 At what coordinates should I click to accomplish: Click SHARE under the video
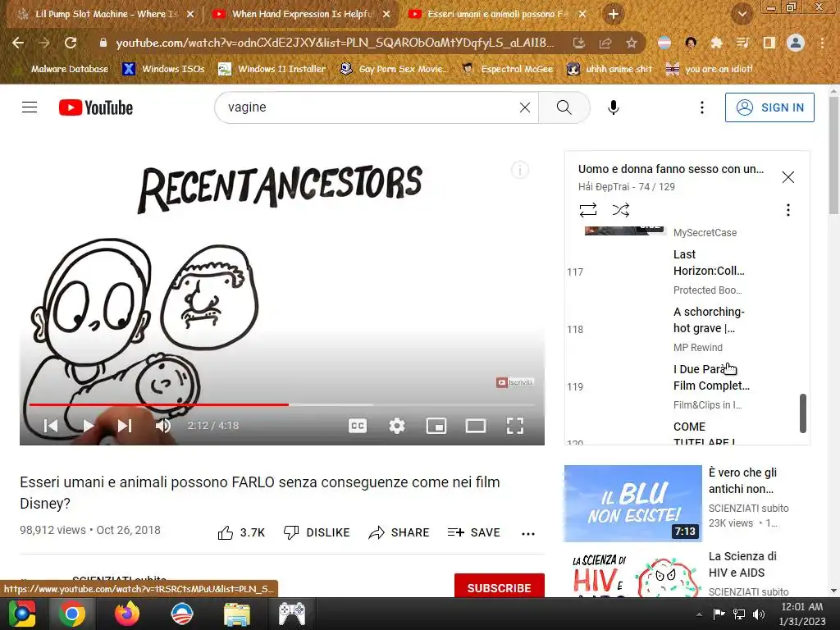pyautogui.click(x=399, y=532)
